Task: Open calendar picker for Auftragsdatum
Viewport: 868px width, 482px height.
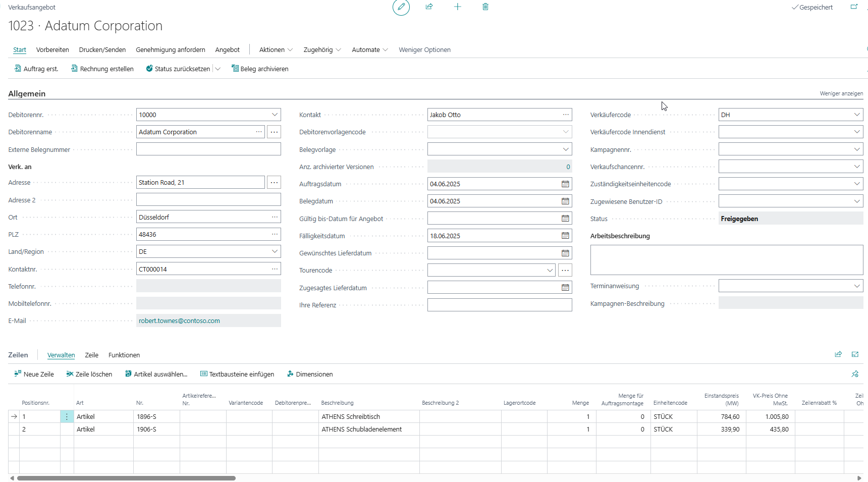Action: pos(565,184)
